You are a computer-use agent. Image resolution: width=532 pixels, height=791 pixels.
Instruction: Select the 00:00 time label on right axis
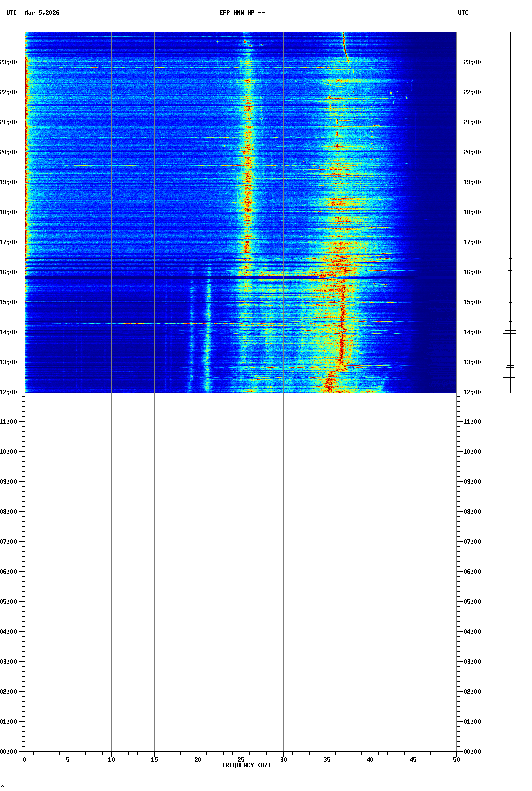pos(472,752)
